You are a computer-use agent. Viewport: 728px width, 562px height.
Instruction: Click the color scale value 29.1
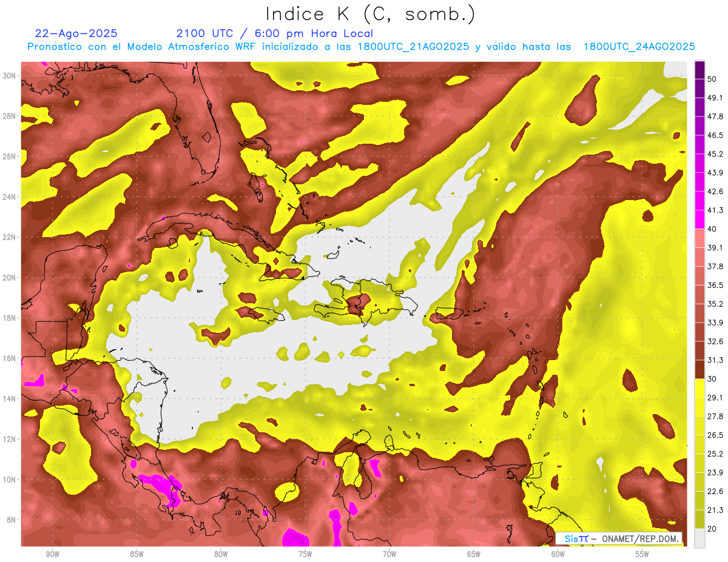click(715, 398)
